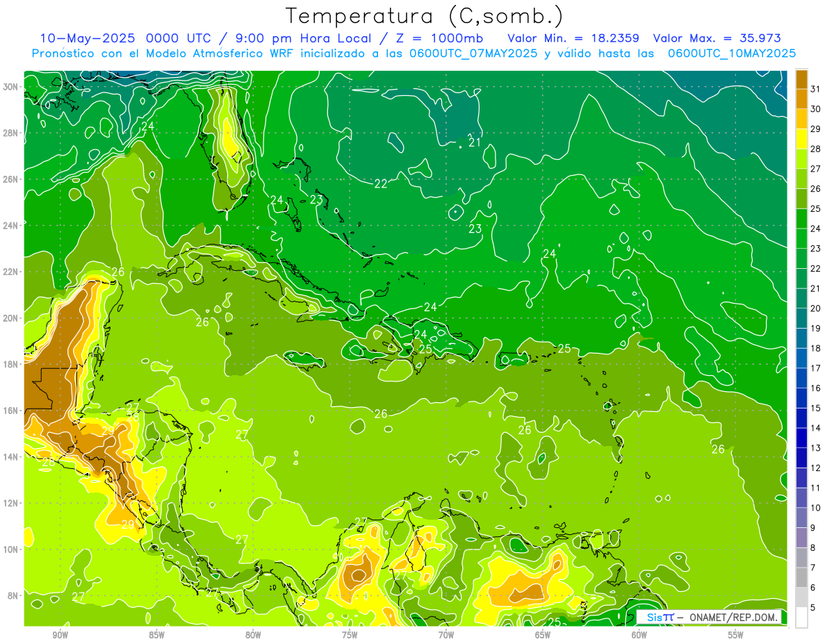The width and height of the screenshot is (834, 644).
Task: Click the pressure level 'Z = 1000mb'
Action: click(x=439, y=38)
